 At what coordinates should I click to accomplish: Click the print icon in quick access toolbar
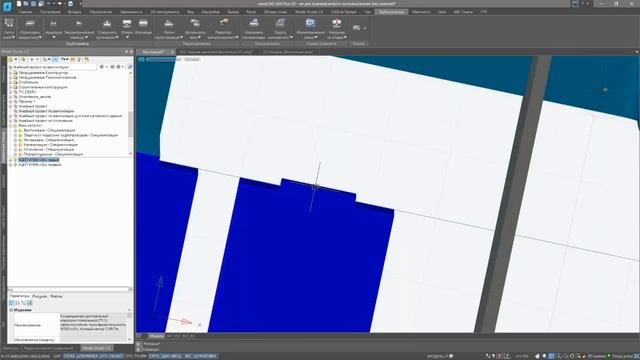pyautogui.click(x=70, y=3)
